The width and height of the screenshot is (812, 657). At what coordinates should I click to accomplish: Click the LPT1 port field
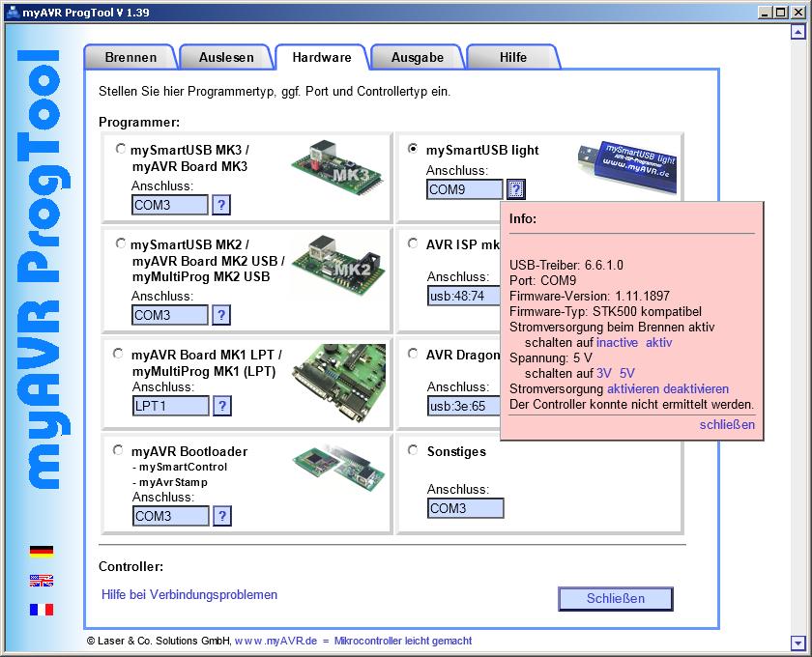tap(171, 406)
